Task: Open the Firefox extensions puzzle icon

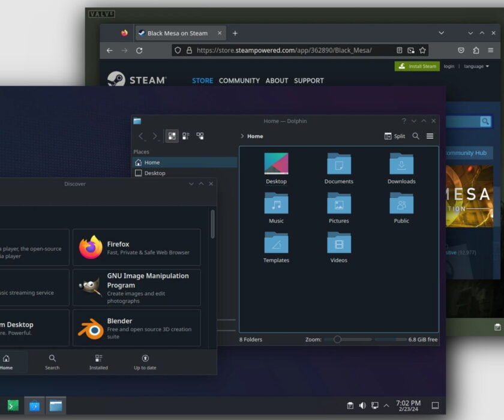Action: pos(476,50)
